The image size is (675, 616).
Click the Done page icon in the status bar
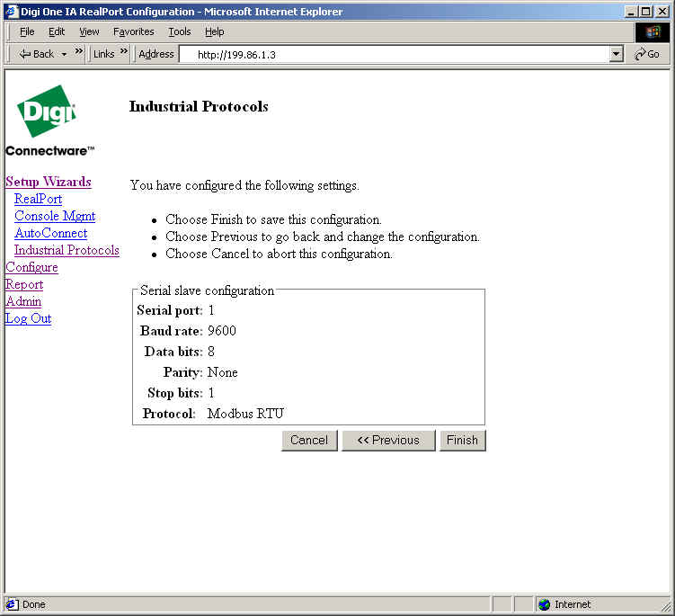pos(12,604)
